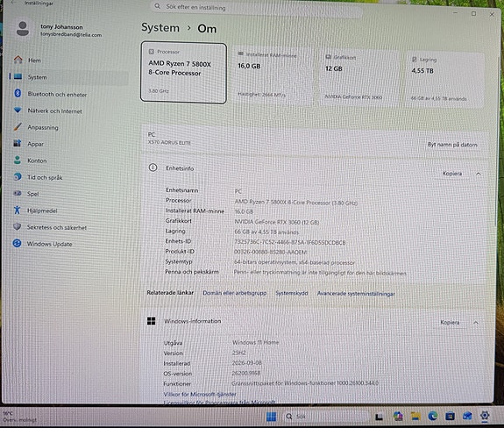Select Bluetooth och enheter icon
Screen dimensions: 504x428
pos(18,94)
